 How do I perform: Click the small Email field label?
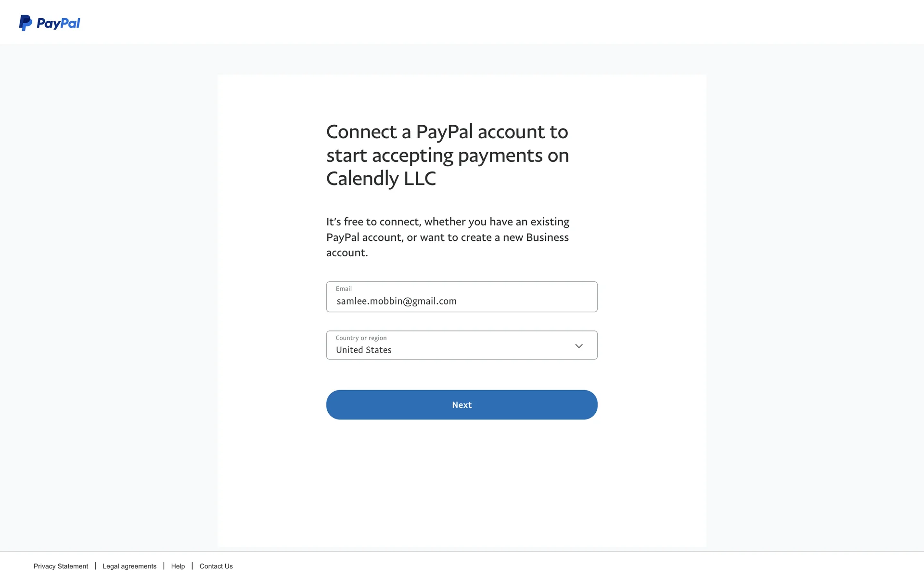click(344, 289)
